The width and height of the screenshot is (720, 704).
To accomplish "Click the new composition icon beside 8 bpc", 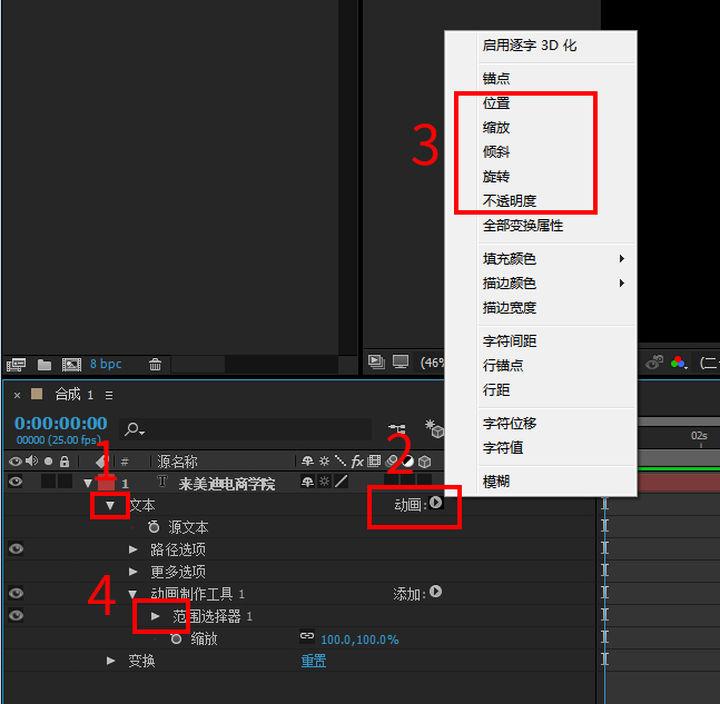I will 71,365.
